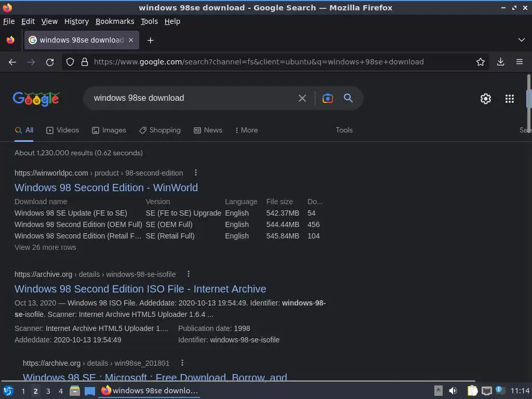Screen dimensions: 532x399
Task: Open Firefox application hamburger menu
Action: (x=520, y=62)
